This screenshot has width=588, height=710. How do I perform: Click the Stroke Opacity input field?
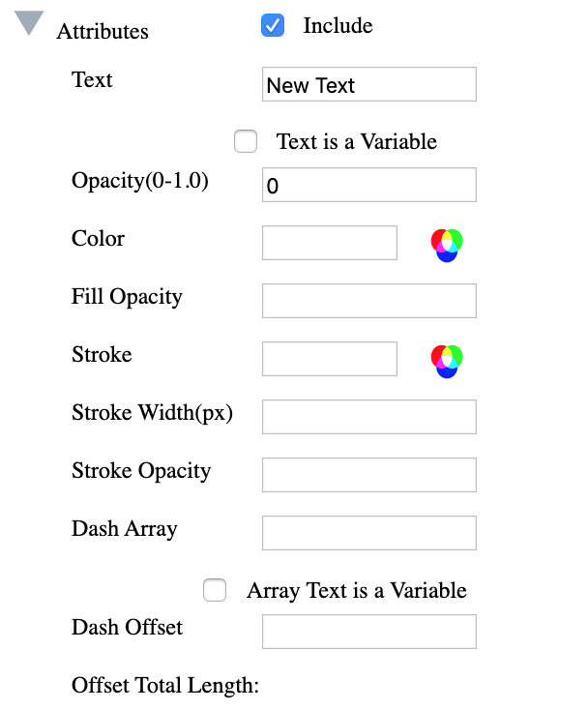tap(368, 475)
